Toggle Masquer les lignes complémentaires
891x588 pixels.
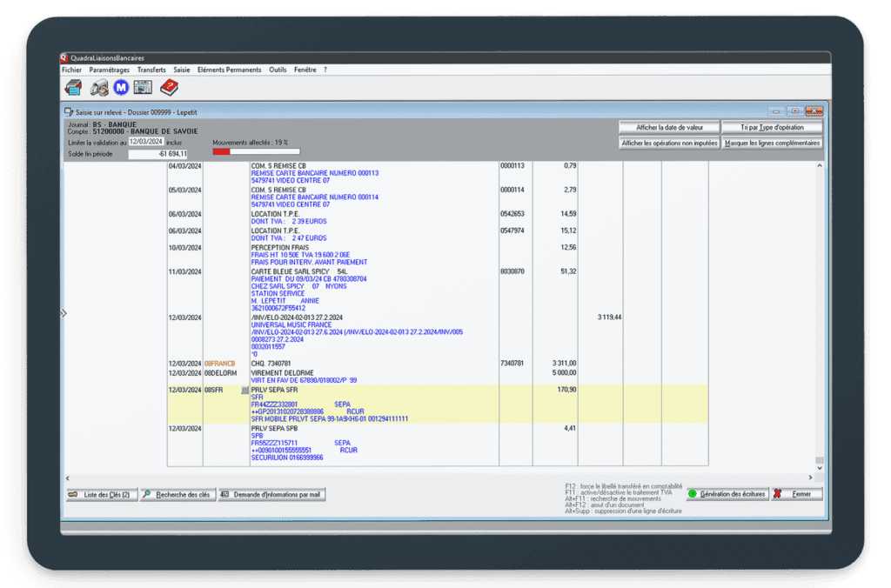[771, 143]
